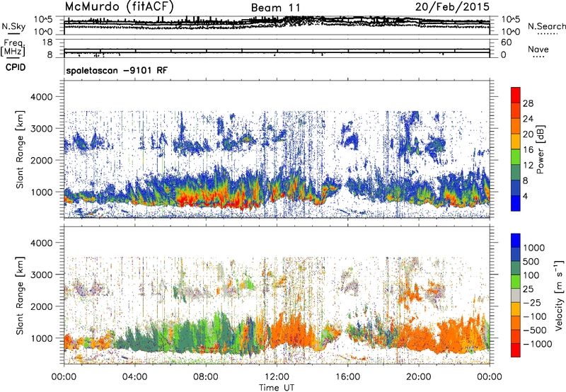Viewport: 566px width, 392px height.
Task: Click the '16:00' time tick label
Action: [x=347, y=377]
